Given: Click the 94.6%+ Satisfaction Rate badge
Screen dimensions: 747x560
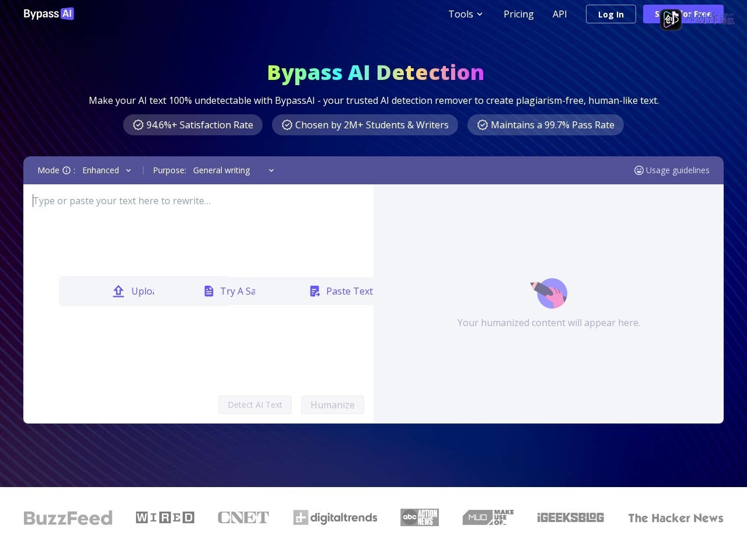Looking at the screenshot, I should [x=193, y=125].
